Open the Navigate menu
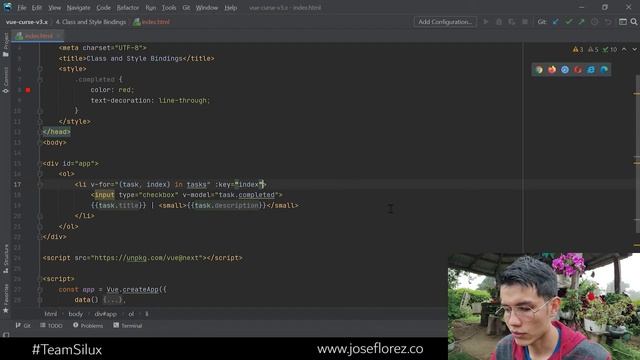 click(x=78, y=8)
